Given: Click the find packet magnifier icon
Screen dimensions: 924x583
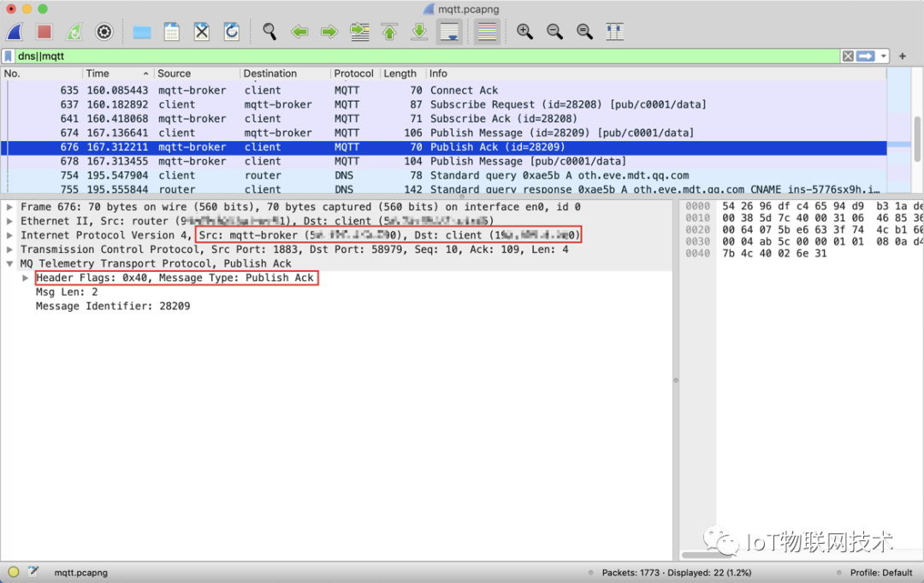Looking at the screenshot, I should click(x=269, y=32).
